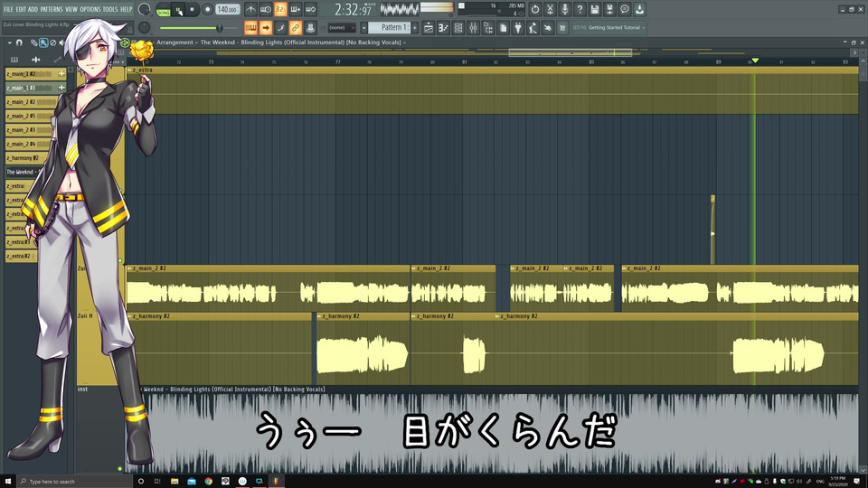Toggle overdub/blend recording icon
Screen dimensions: 868x488
point(296,9)
